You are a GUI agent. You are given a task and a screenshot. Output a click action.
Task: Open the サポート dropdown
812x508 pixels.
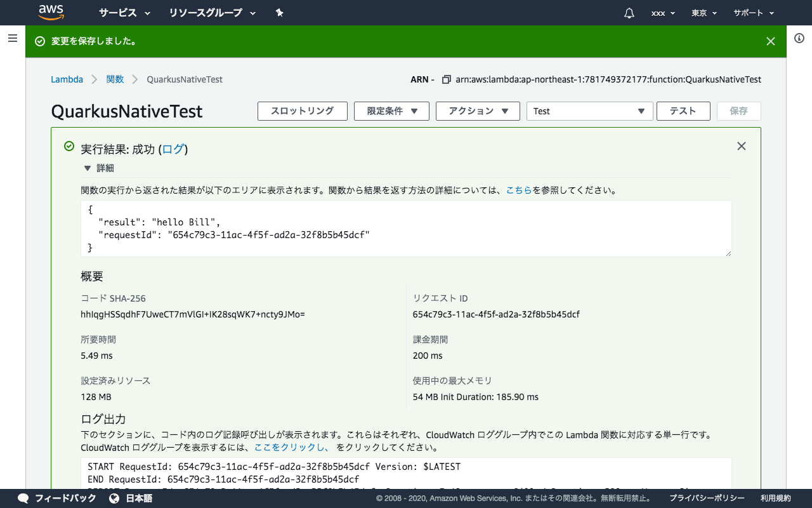753,13
